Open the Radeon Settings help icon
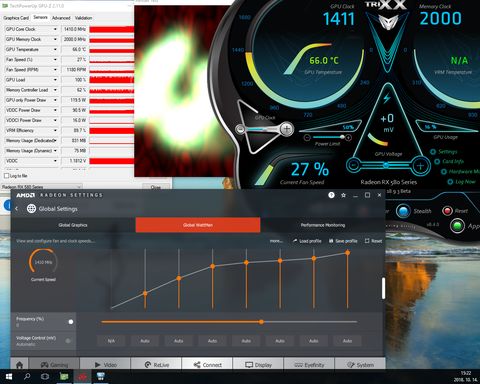This screenshot has width=480, height=384. pyautogui.click(x=331, y=195)
